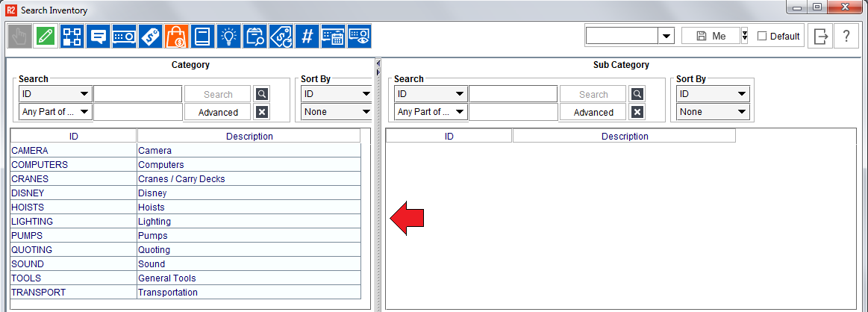Image resolution: width=868 pixels, height=312 pixels.
Task: Select the QUOTING category row
Action: coord(185,250)
